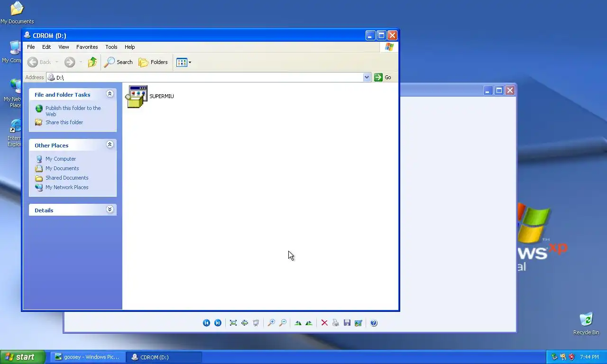607x364 pixels.
Task: Open the View menu
Action: [x=64, y=47]
